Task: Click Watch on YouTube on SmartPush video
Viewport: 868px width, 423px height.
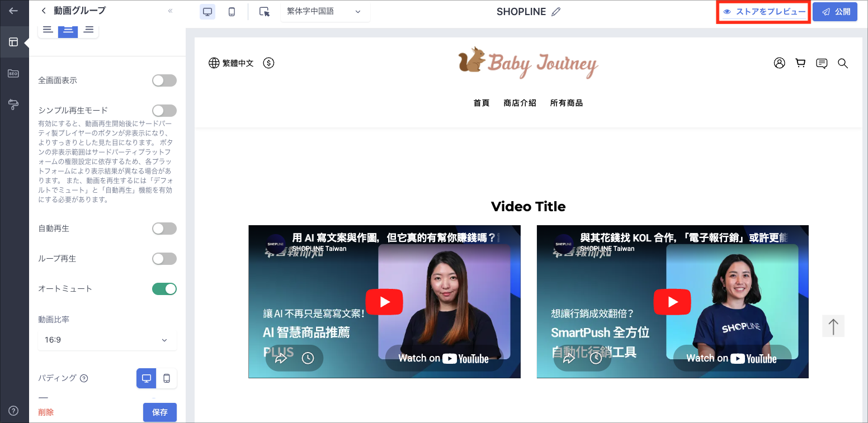Action: 732,358
